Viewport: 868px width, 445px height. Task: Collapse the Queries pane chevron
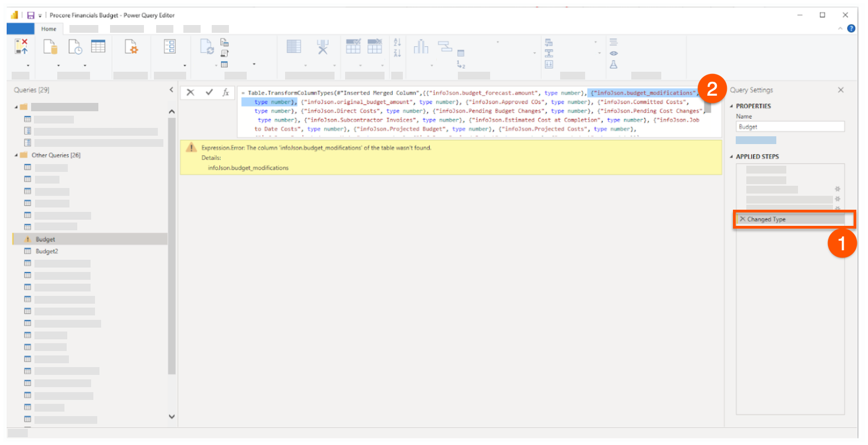[x=171, y=90]
